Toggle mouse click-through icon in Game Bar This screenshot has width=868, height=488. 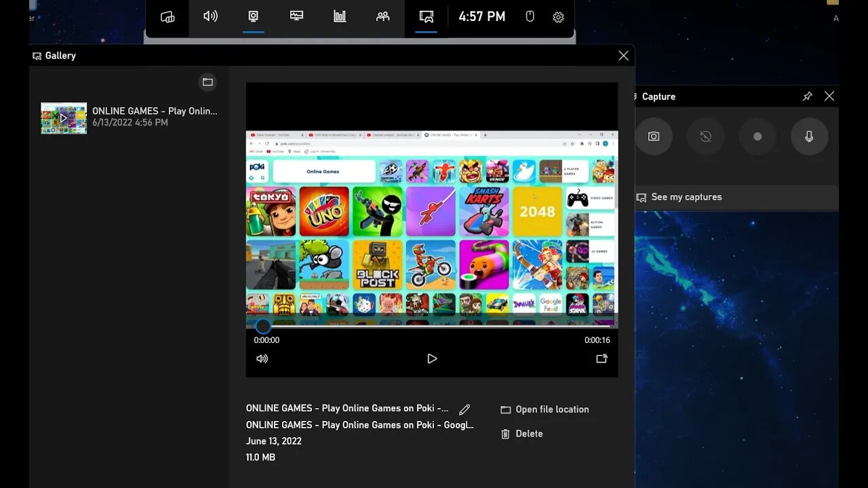(x=530, y=17)
